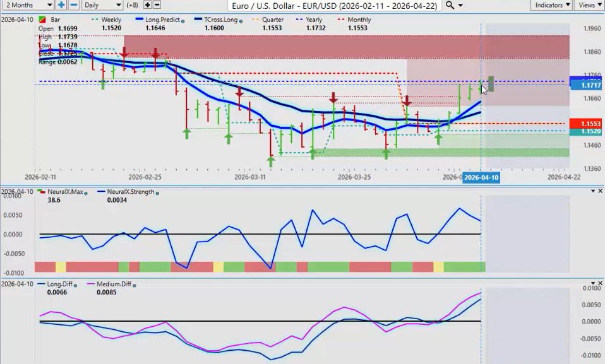Click the Long.Predict info dot
This screenshot has width=605, height=364.
pos(183,20)
